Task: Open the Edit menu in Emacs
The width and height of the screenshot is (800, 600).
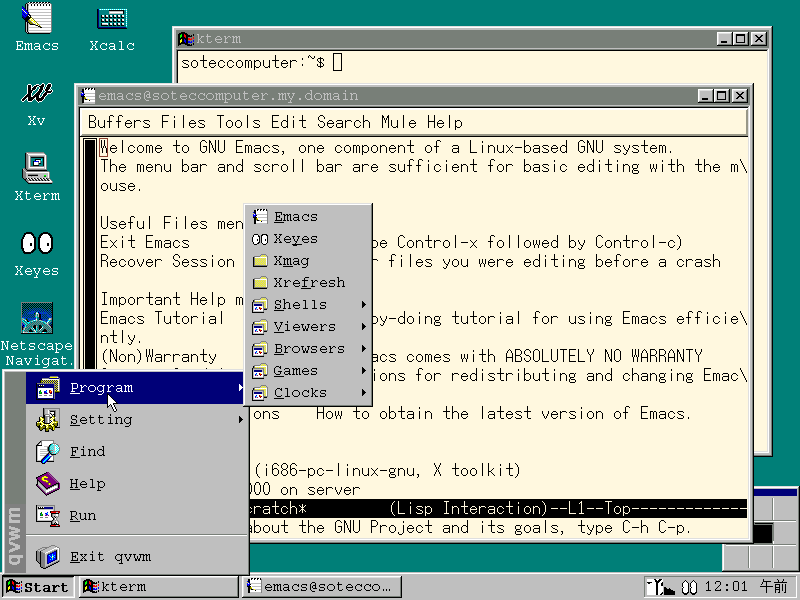Action: [289, 122]
